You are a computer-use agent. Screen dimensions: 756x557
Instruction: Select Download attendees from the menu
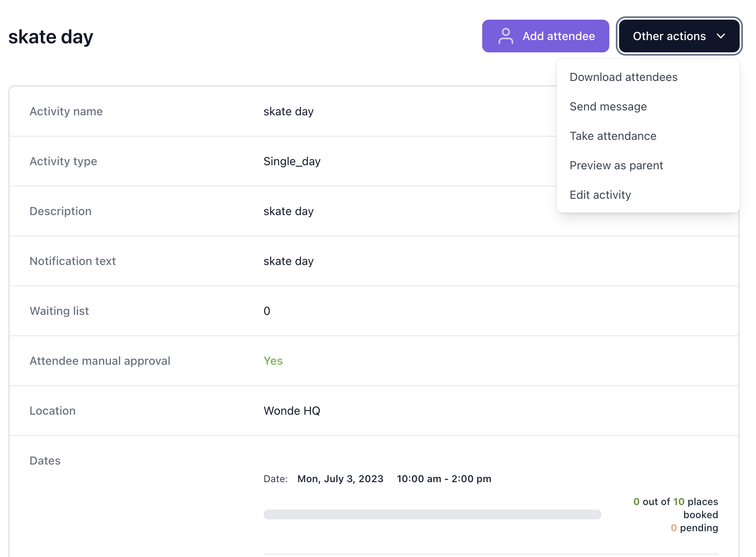click(623, 77)
